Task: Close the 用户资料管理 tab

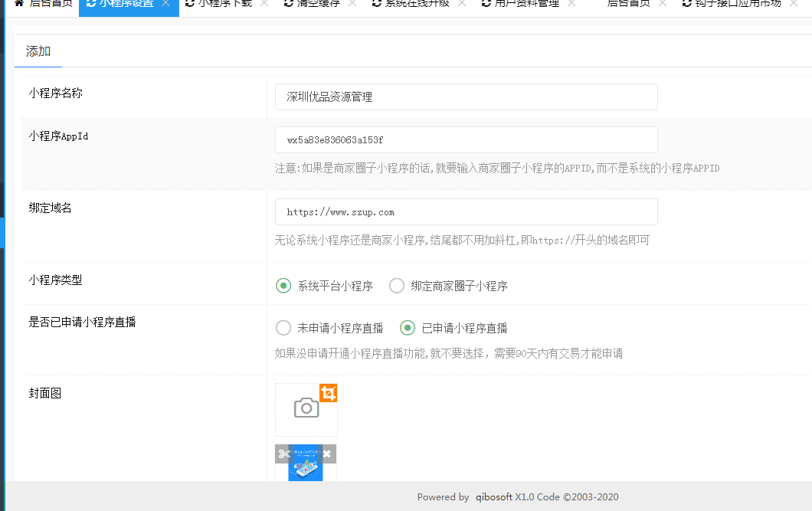Action: tap(571, 3)
